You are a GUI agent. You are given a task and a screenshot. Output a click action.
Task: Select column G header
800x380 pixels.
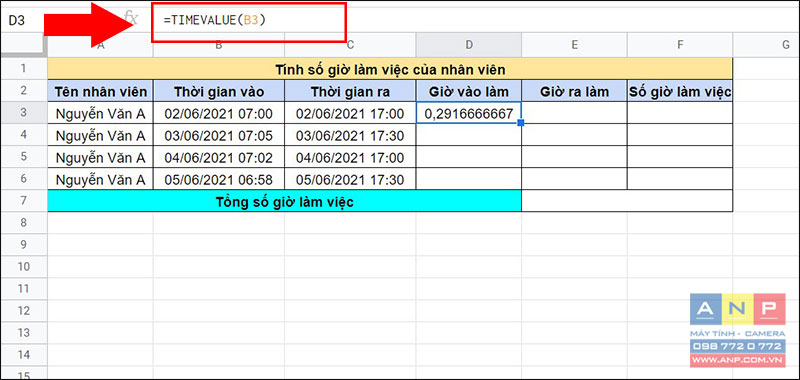766,45
